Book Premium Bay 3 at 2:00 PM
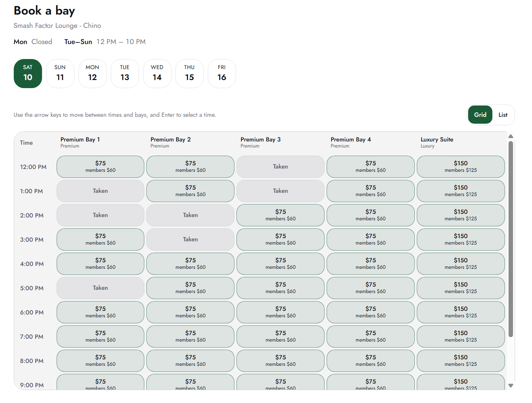532x403 pixels. (x=281, y=215)
